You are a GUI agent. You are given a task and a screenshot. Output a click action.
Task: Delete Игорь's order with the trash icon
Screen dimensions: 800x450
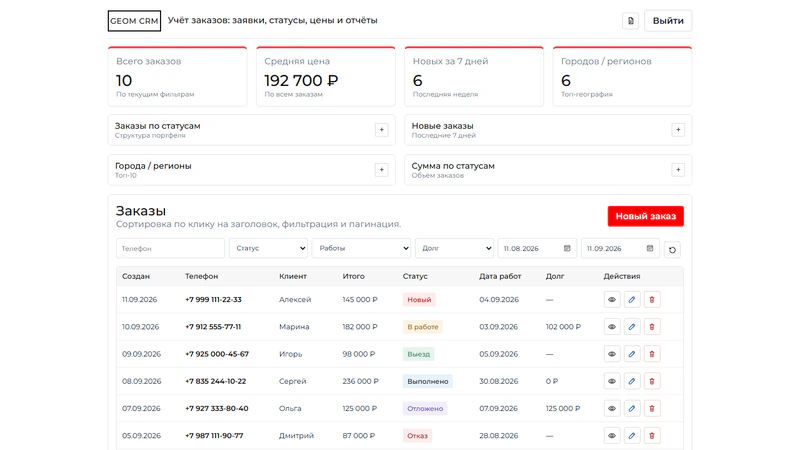click(652, 354)
